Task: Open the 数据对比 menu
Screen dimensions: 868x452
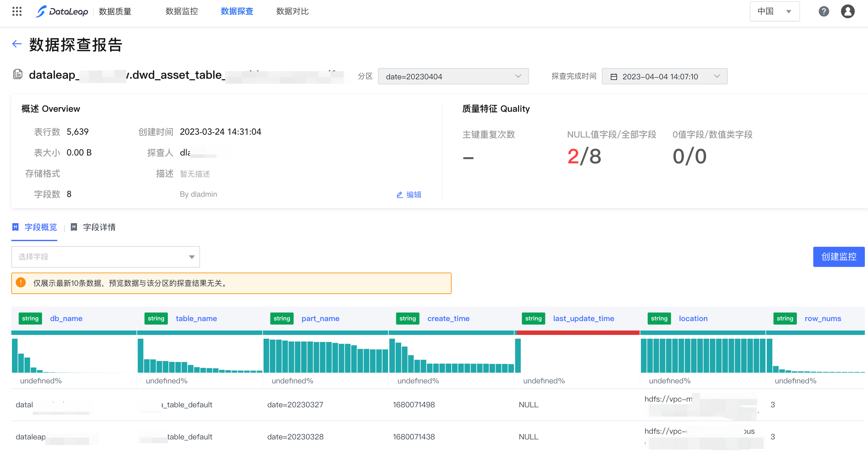Action: tap(292, 11)
